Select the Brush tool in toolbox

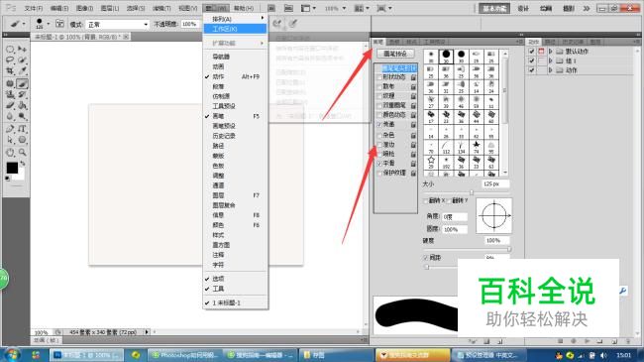pos(22,83)
